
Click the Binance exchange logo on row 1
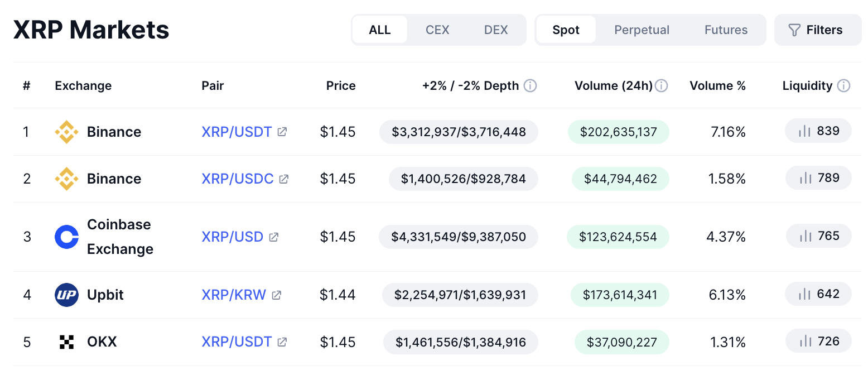point(66,132)
